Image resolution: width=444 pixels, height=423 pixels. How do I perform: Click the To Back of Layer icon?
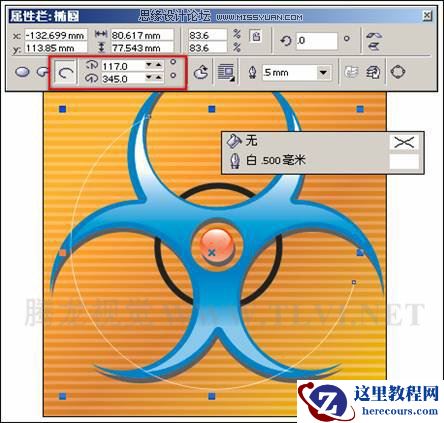pyautogui.click(x=373, y=72)
